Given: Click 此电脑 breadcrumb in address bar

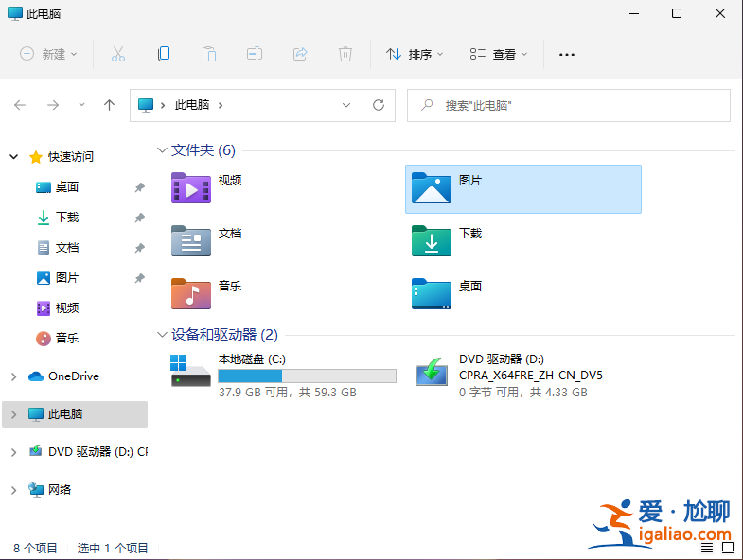Looking at the screenshot, I should [x=192, y=105].
